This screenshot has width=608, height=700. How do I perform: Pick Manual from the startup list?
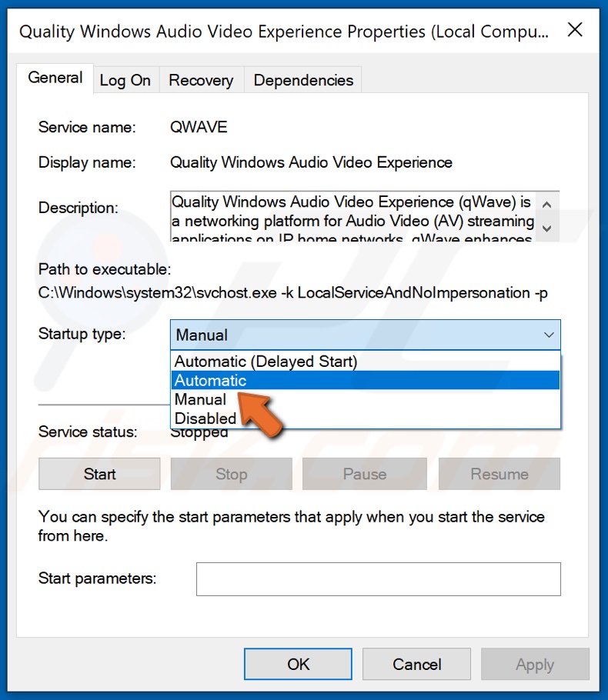click(x=366, y=399)
